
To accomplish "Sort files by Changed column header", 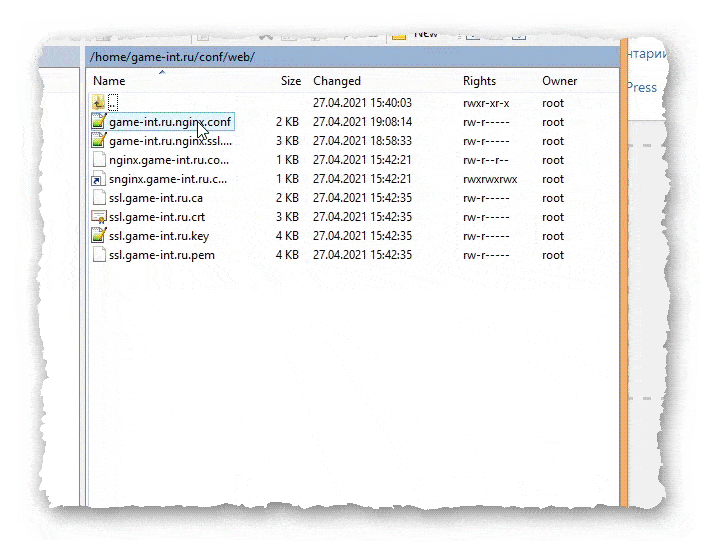I will (337, 81).
